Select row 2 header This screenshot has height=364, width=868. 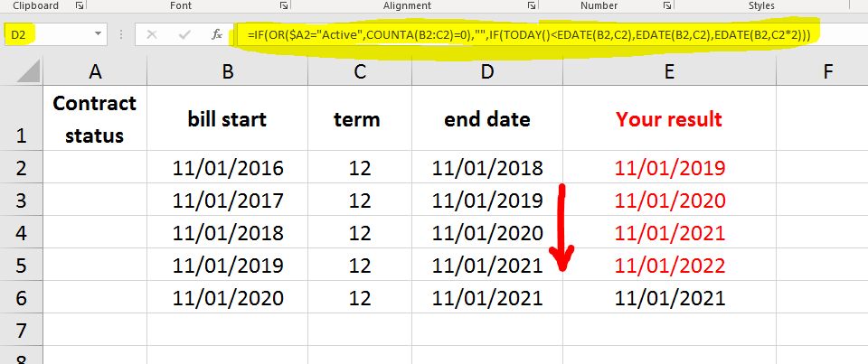click(x=22, y=167)
